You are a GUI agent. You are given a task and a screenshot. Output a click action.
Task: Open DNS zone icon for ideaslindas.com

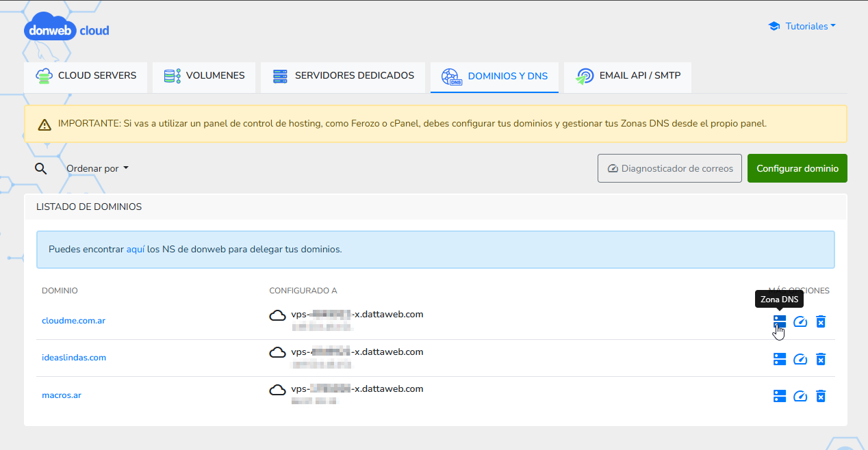point(780,359)
